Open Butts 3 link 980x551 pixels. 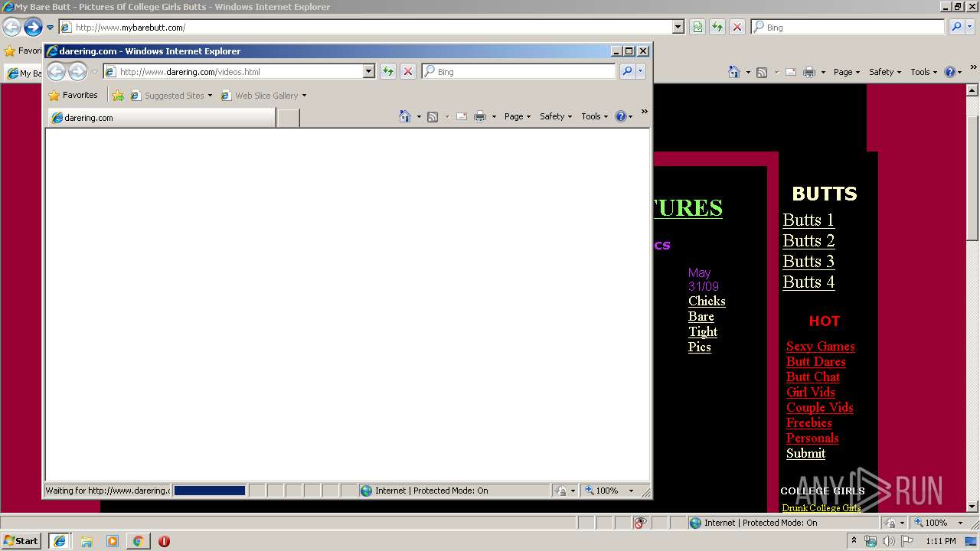tap(808, 262)
